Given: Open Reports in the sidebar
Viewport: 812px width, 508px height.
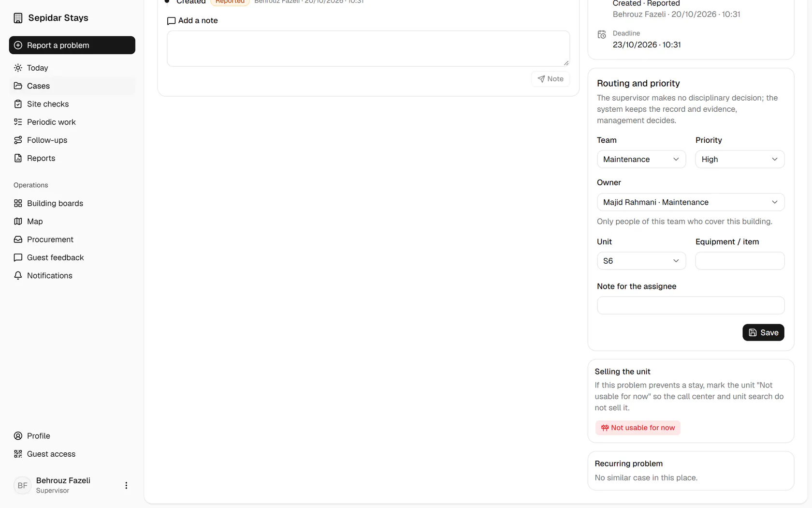Looking at the screenshot, I should click(72, 158).
